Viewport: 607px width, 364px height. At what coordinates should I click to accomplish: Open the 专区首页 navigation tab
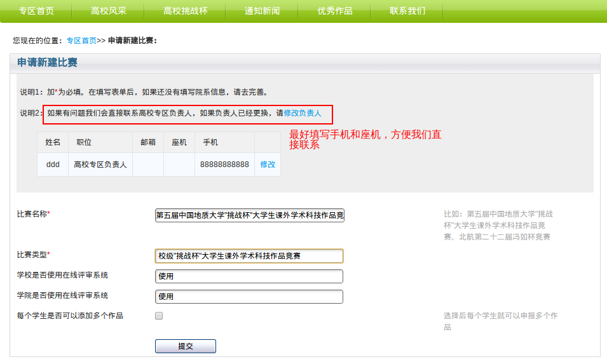coord(36,11)
